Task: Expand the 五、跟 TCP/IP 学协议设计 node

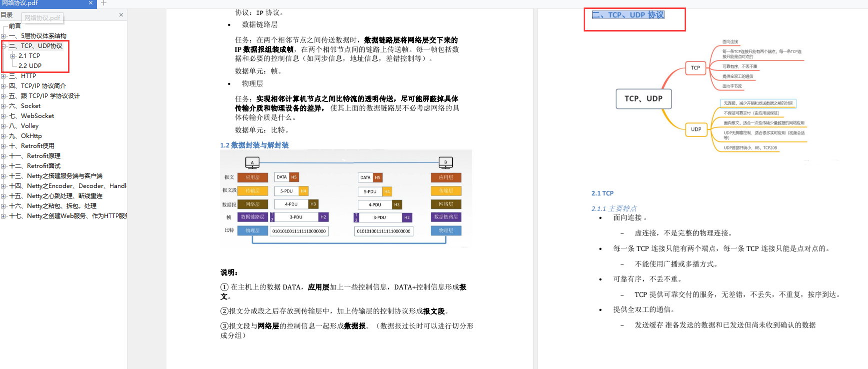Action: (3, 96)
